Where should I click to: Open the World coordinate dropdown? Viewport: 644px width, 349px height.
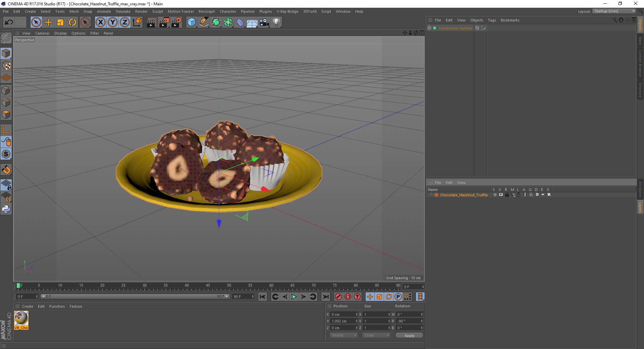344,335
